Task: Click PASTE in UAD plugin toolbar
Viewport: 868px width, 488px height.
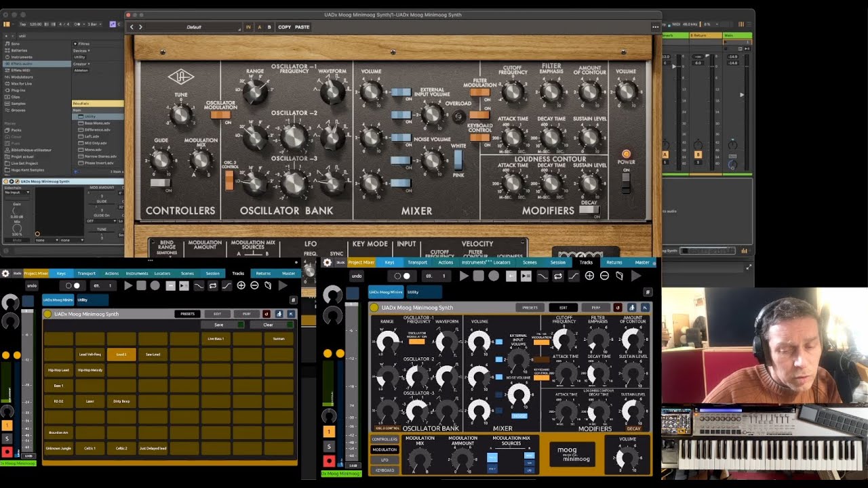Action: point(302,27)
